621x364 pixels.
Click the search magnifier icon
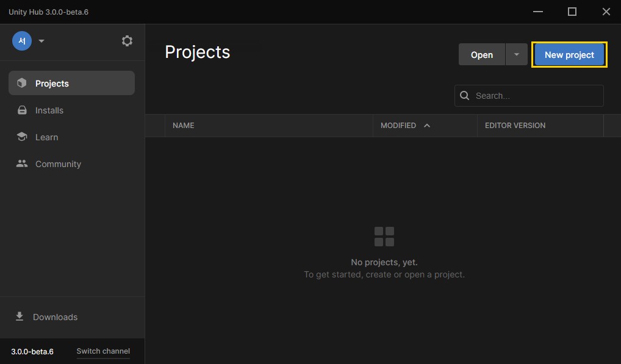465,95
